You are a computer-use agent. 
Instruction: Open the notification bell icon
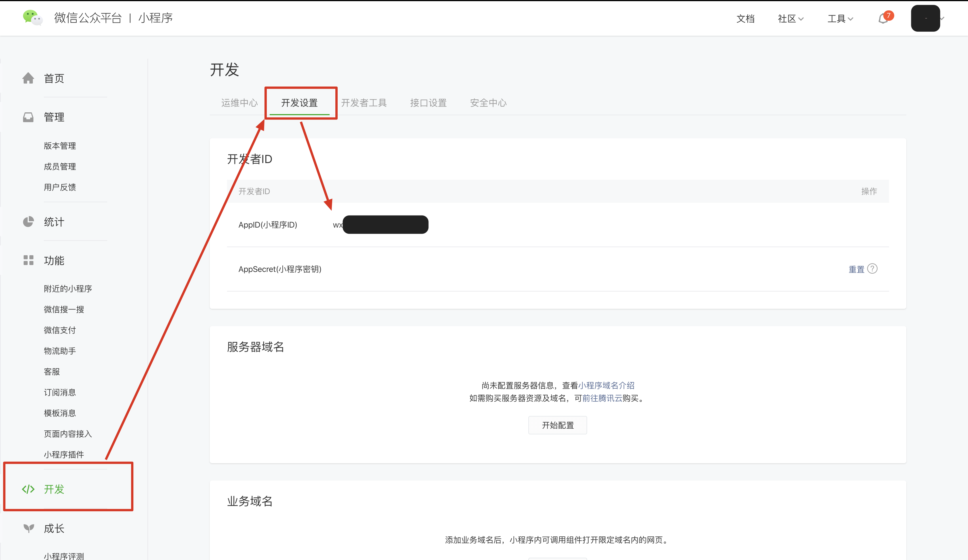[x=883, y=18]
